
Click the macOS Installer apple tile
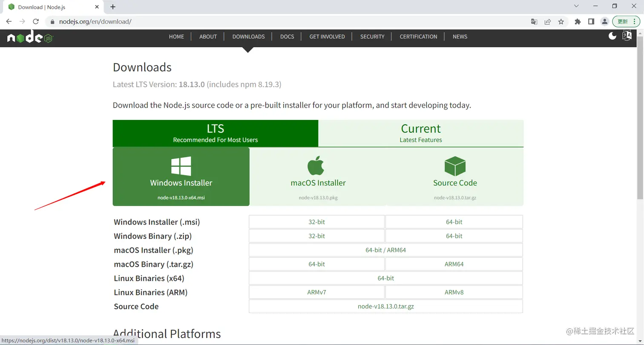click(318, 177)
